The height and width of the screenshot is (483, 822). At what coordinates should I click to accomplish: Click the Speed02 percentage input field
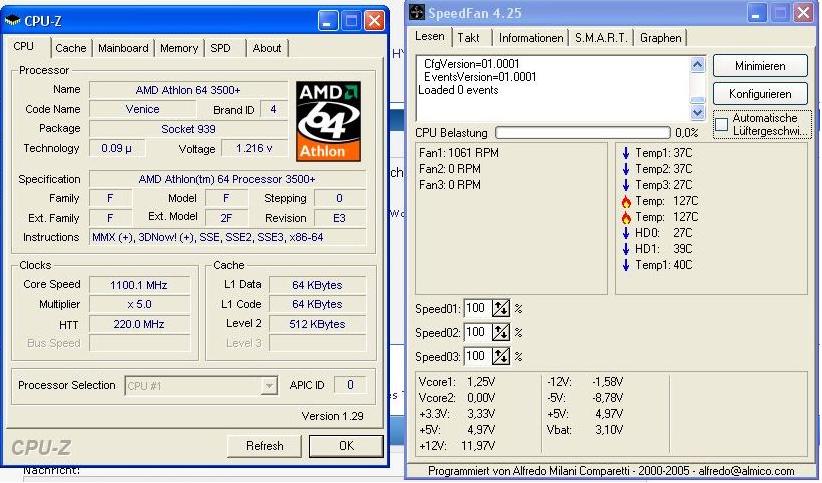[478, 332]
